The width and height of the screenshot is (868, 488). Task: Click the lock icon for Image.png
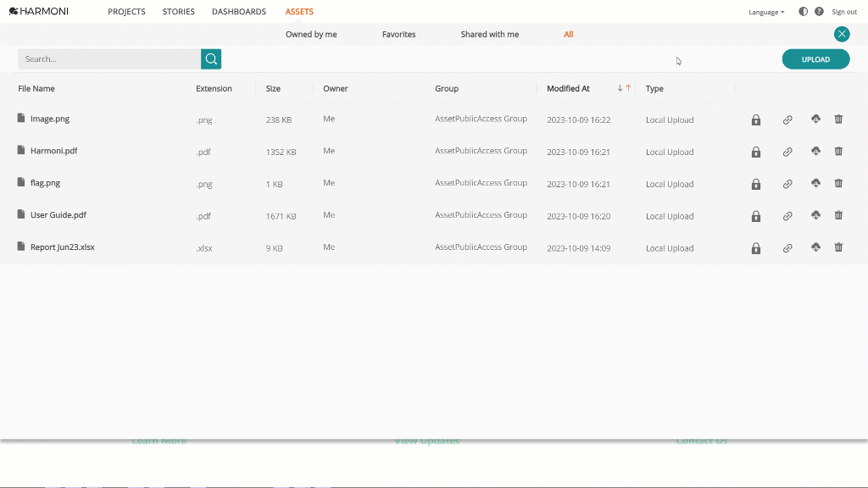point(755,119)
